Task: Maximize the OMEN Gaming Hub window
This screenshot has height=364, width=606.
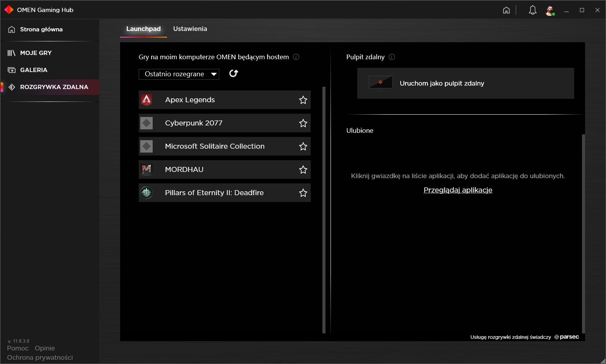Action: (582, 10)
